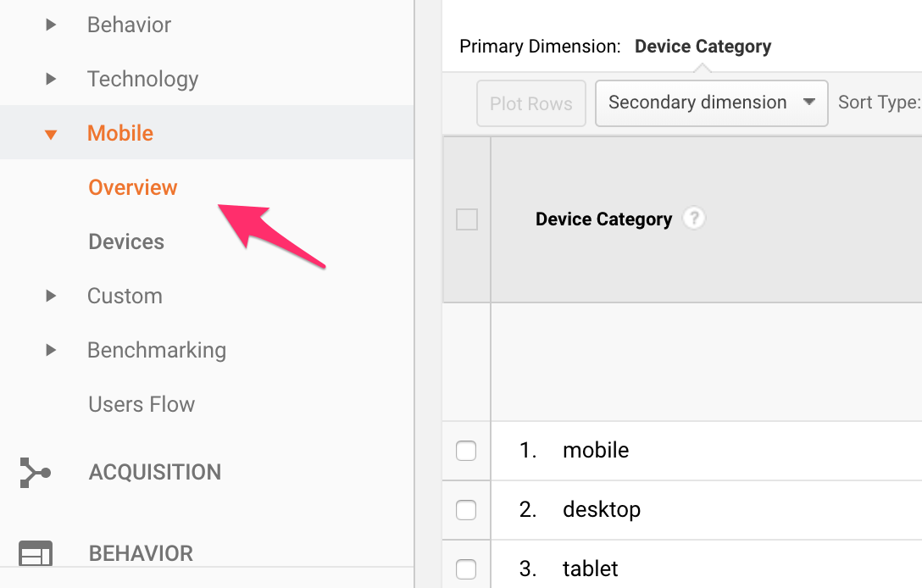Open the Mobile Overview report
The image size is (922, 588).
point(133,187)
